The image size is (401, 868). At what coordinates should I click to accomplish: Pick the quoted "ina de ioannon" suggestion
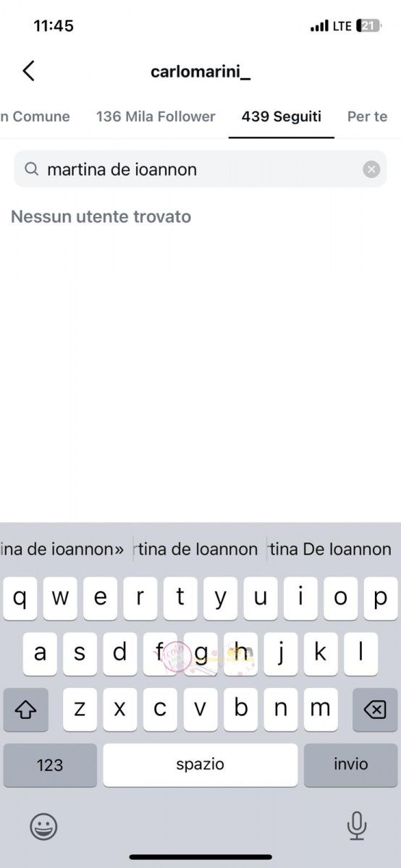tap(63, 550)
